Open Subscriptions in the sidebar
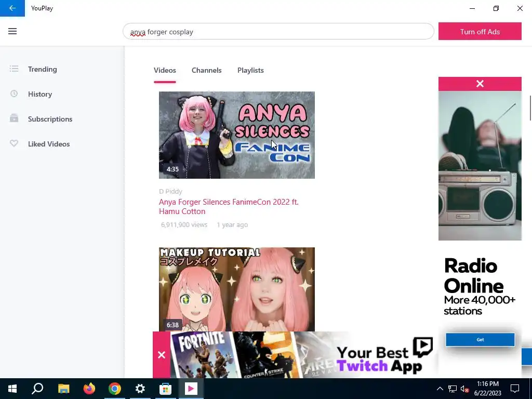The height and width of the screenshot is (399, 532). click(x=50, y=119)
